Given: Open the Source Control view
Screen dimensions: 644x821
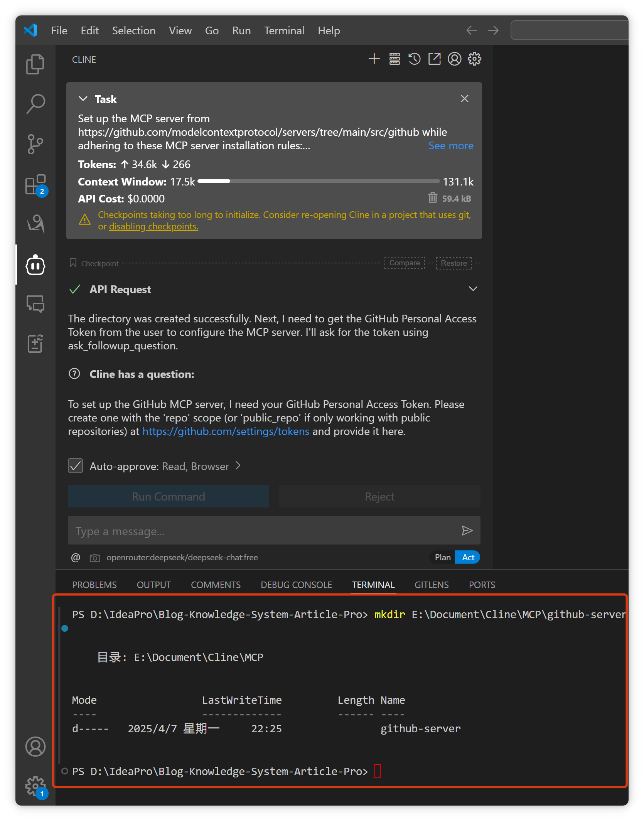Looking at the screenshot, I should click(x=35, y=144).
